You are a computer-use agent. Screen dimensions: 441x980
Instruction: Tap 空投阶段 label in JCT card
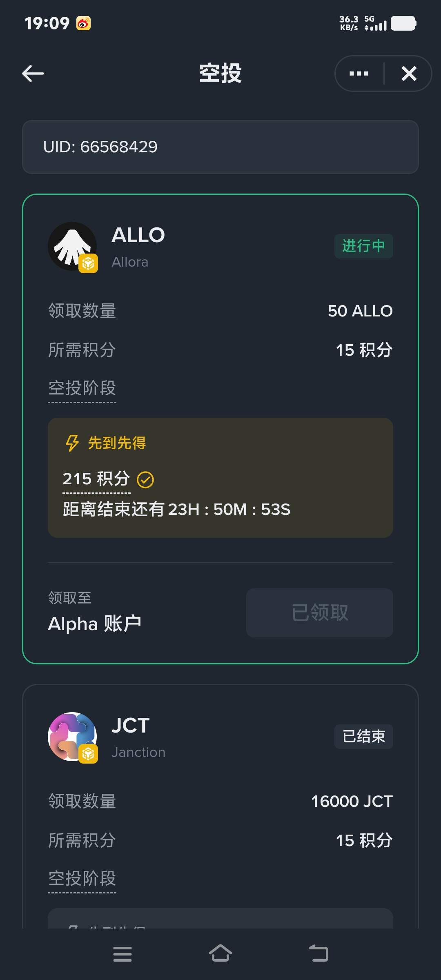(x=82, y=878)
